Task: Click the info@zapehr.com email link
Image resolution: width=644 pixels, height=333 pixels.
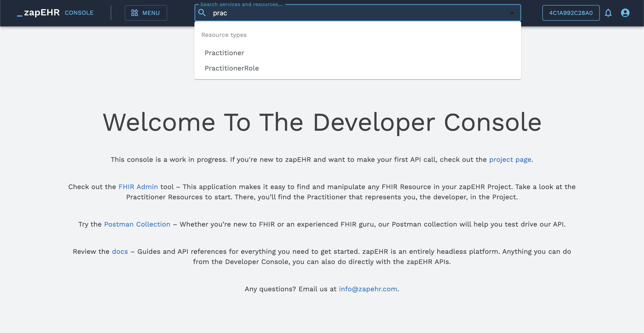Action: coord(368,289)
